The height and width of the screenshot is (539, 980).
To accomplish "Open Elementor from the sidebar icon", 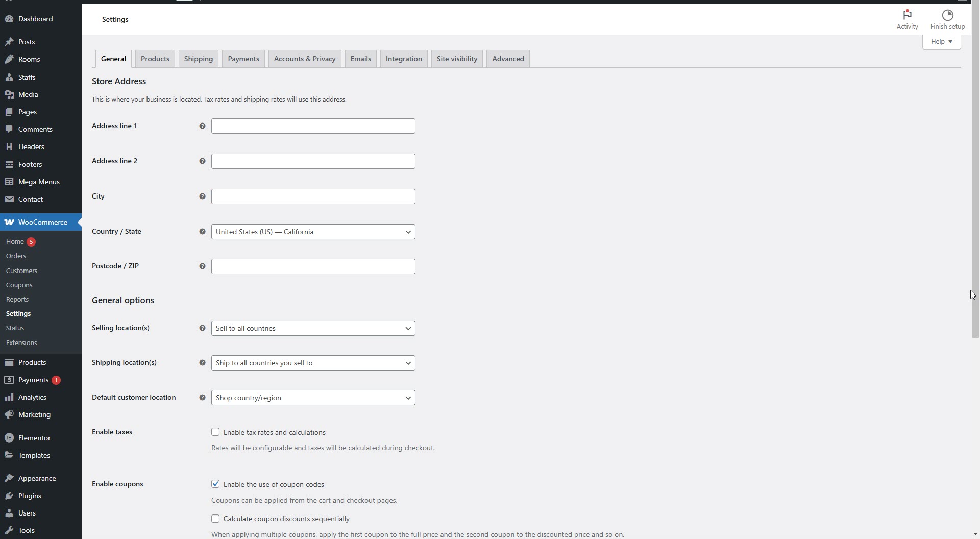I will 9,438.
